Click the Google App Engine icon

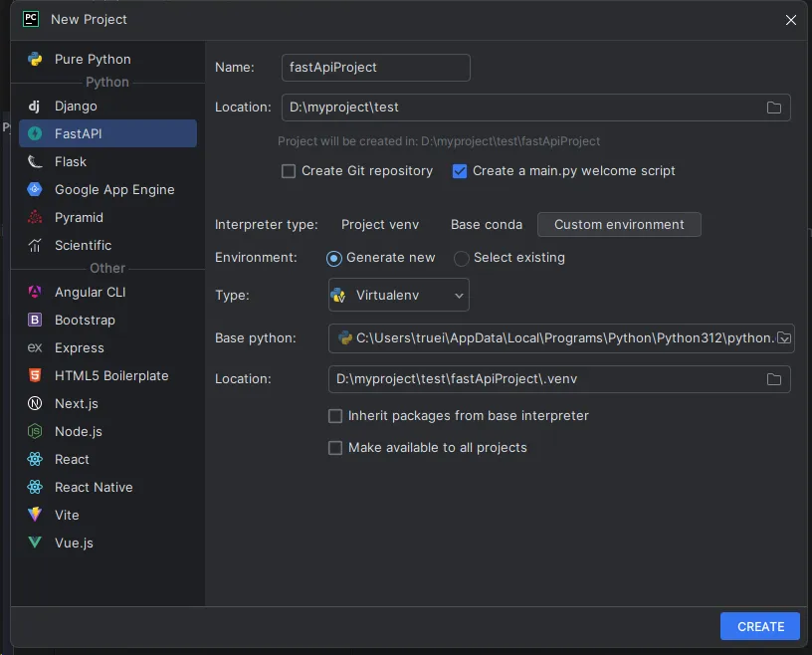(35, 190)
